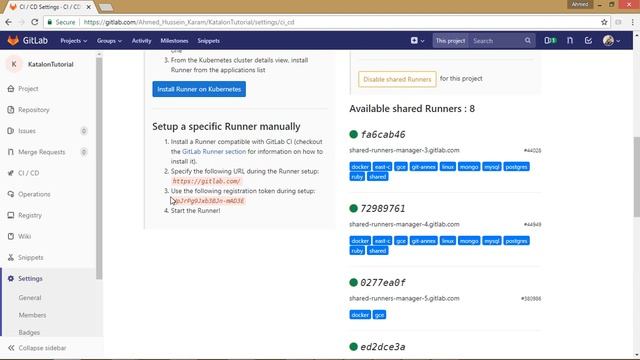The width and height of the screenshot is (640, 360).
Task: Click the Ahmed profile button in title bar
Action: click(580, 4)
